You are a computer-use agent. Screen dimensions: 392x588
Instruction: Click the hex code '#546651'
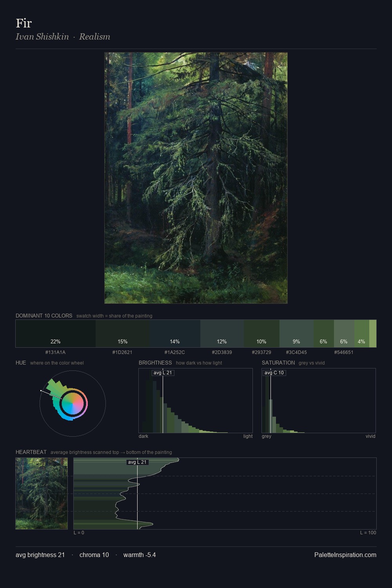344,352
